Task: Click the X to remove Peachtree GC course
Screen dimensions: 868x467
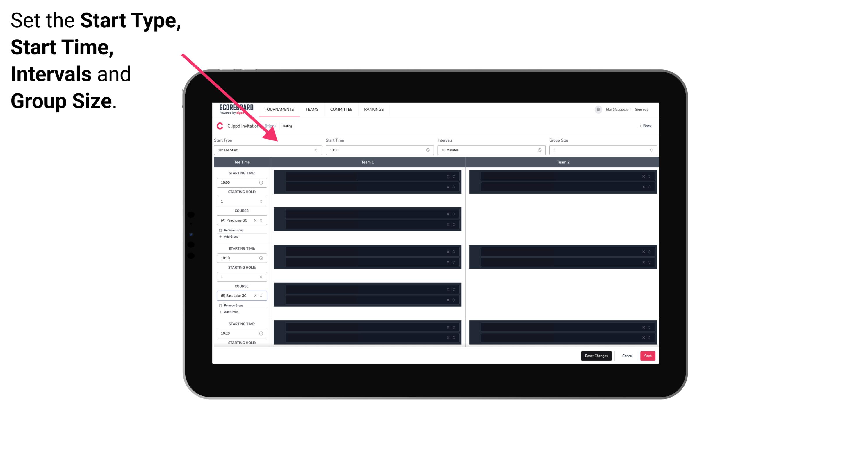Action: point(257,220)
